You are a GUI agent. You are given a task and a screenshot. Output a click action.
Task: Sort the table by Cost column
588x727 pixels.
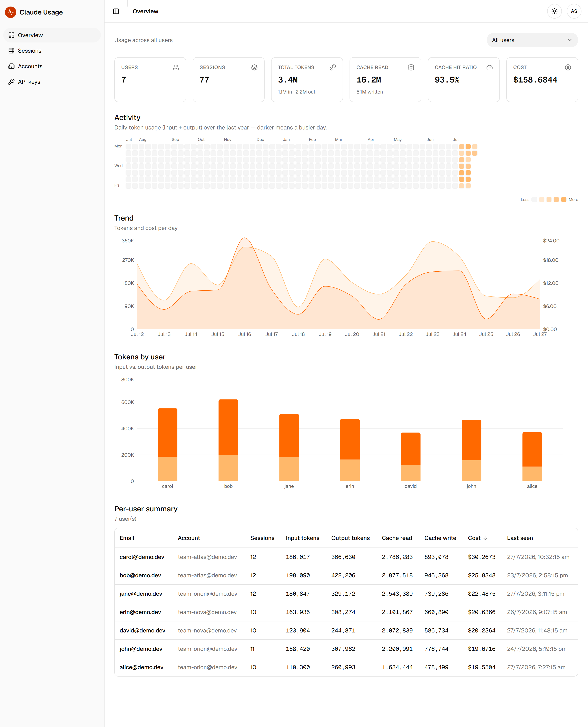click(x=477, y=538)
